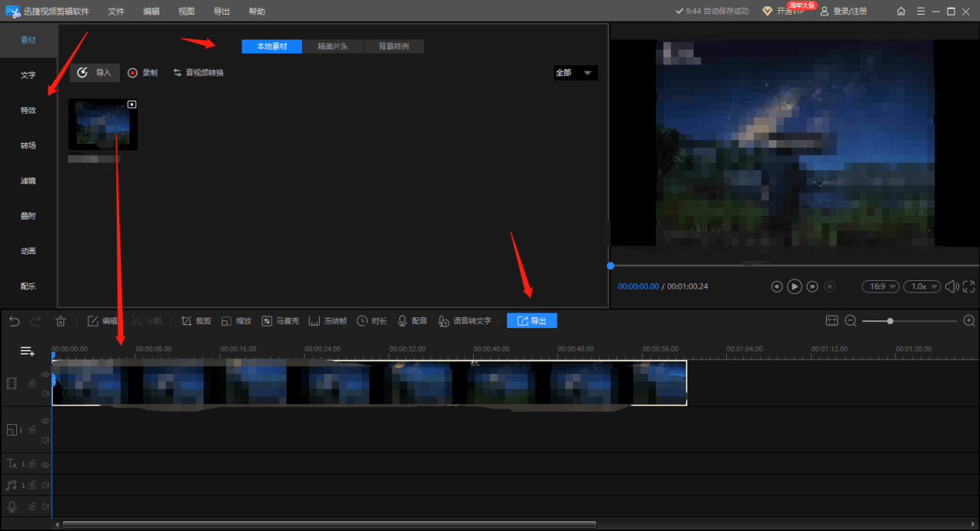Click the redo arrow icon

pos(36,320)
